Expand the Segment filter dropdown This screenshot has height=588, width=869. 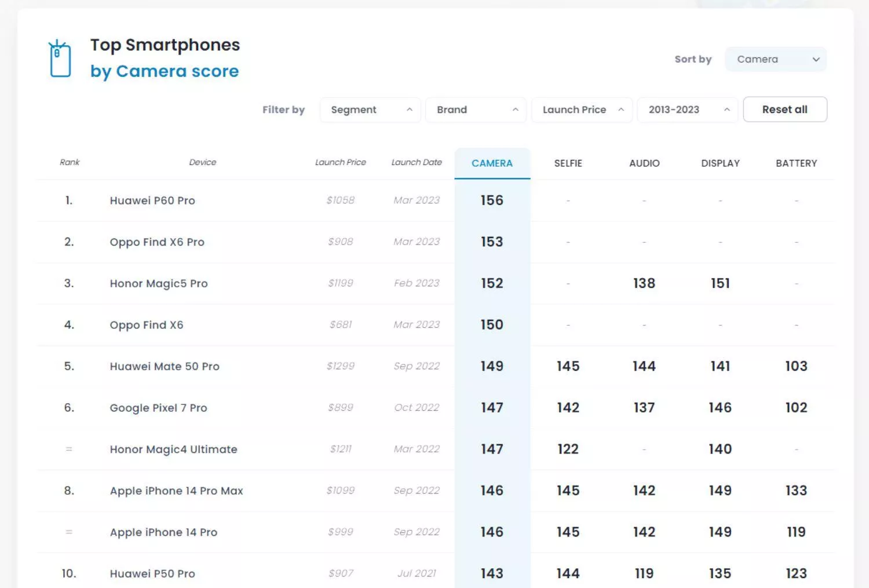pos(371,109)
